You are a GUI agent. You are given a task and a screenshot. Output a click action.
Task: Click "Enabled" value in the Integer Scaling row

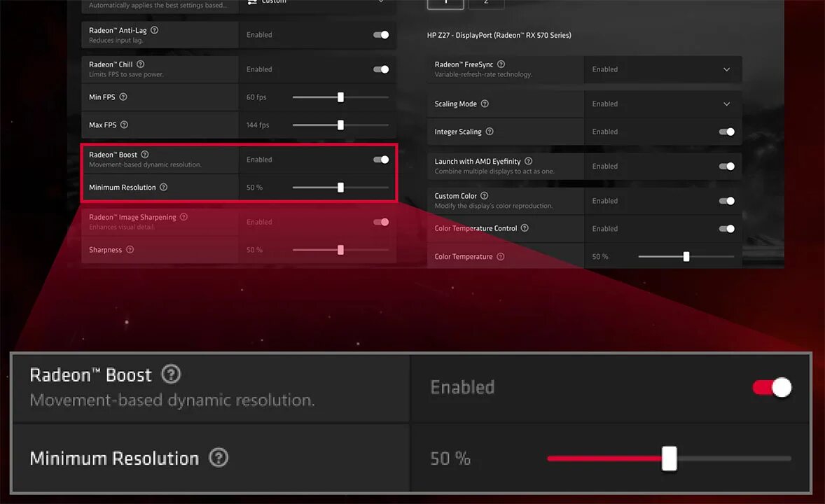click(x=605, y=132)
